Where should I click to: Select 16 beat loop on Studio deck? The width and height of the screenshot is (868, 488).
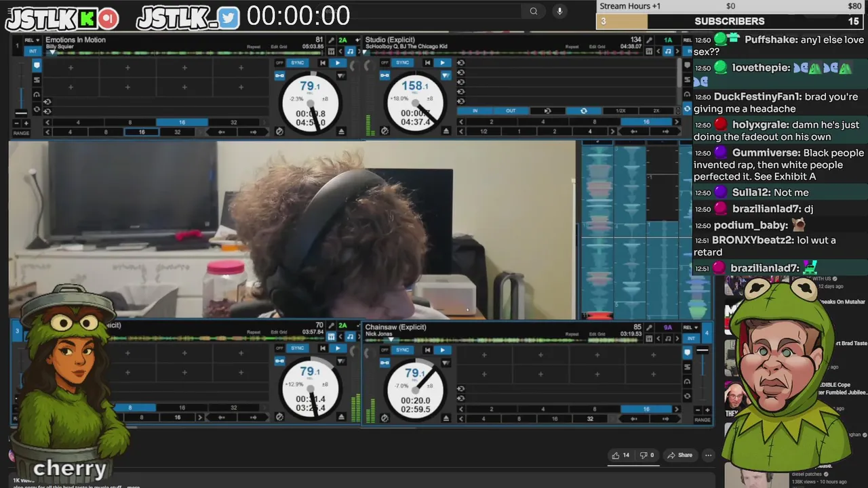646,122
